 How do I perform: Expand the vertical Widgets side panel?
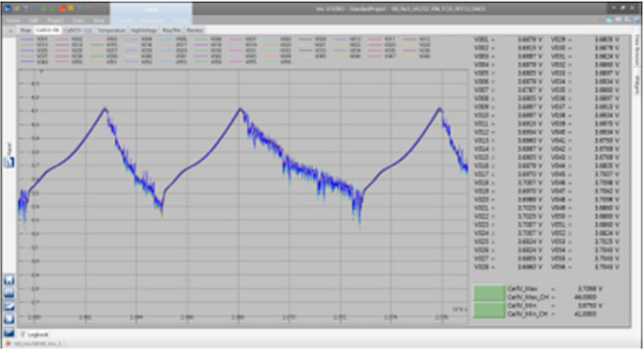(638, 85)
